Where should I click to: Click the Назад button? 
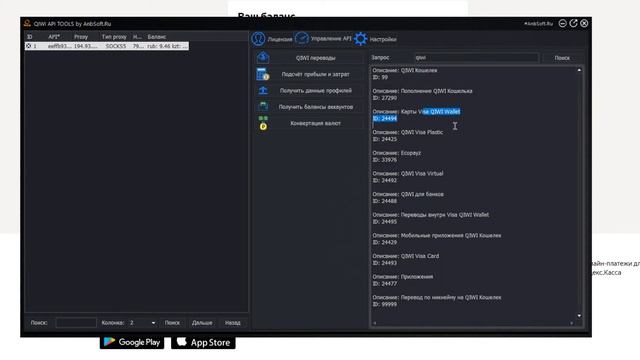coord(233,323)
